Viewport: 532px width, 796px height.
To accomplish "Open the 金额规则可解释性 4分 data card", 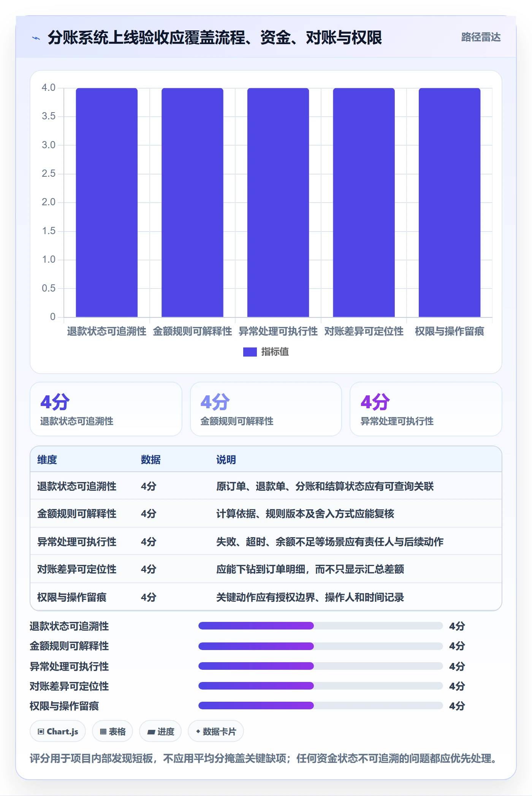I will pos(266,409).
